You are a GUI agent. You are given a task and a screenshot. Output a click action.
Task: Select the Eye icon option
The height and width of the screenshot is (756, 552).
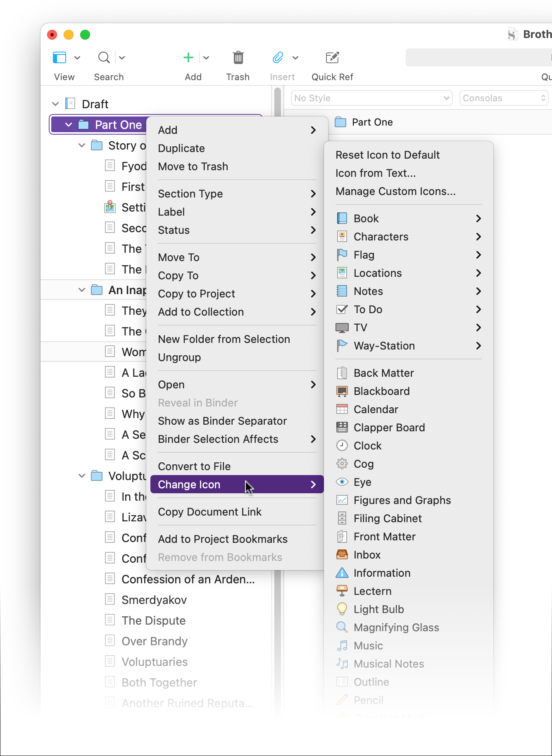click(362, 482)
